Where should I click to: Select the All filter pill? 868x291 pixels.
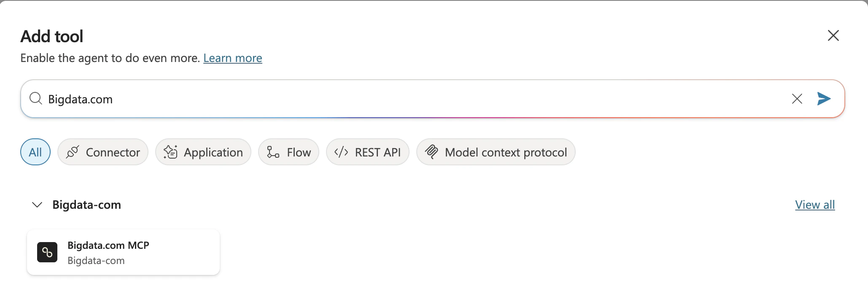coord(35,152)
